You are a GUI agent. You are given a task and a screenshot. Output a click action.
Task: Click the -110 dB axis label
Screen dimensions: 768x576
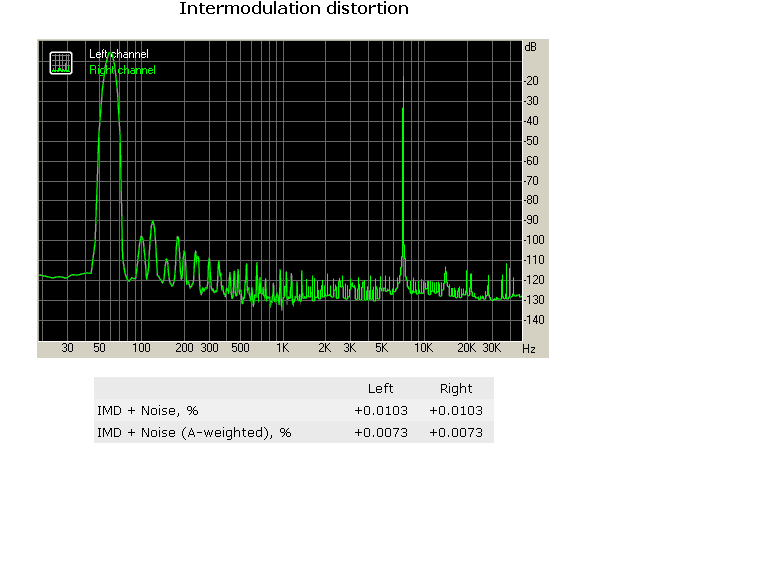(534, 260)
